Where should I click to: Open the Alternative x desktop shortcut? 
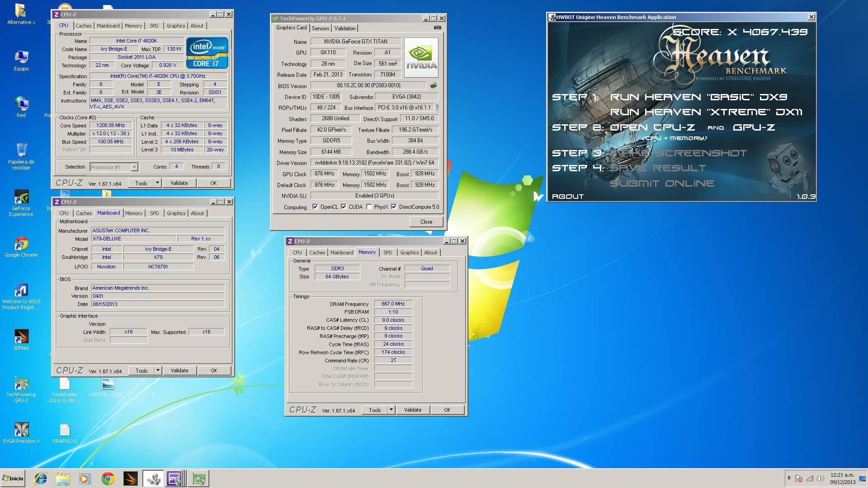pos(21,14)
